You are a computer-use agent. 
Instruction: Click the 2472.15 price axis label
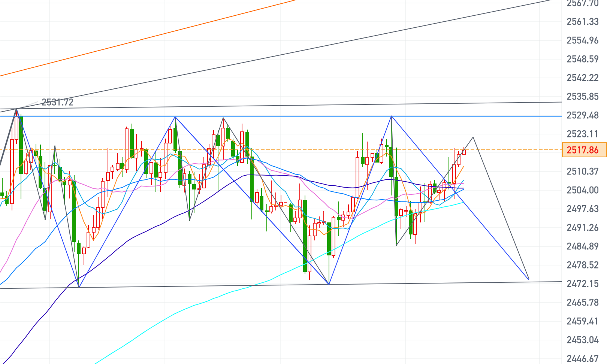[x=583, y=284]
